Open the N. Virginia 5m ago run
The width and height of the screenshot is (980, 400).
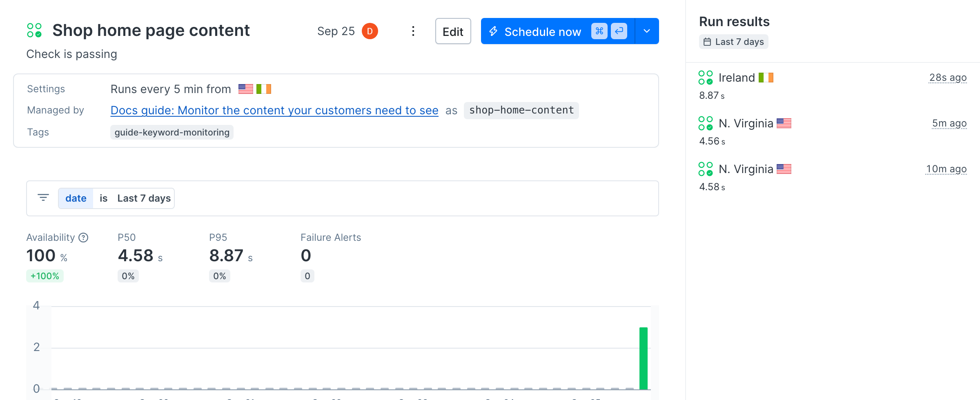click(x=833, y=131)
